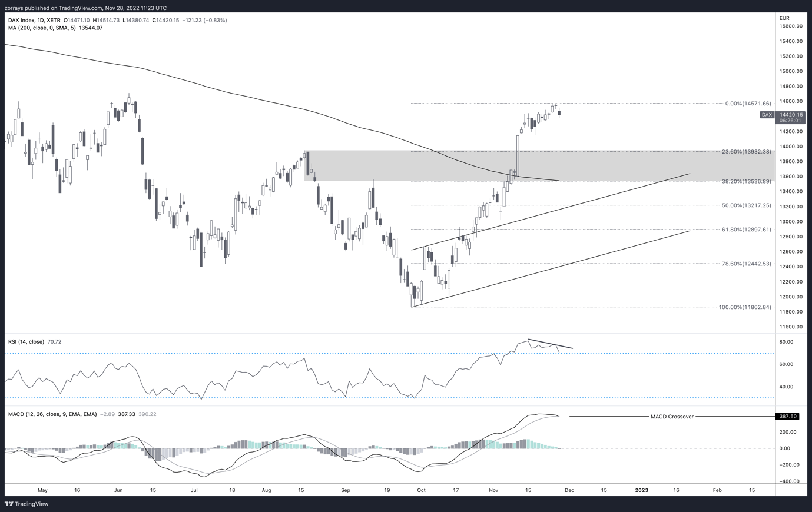Click the O14471.10 open value in the legend
This screenshot has width=812, height=512.
(x=77, y=20)
